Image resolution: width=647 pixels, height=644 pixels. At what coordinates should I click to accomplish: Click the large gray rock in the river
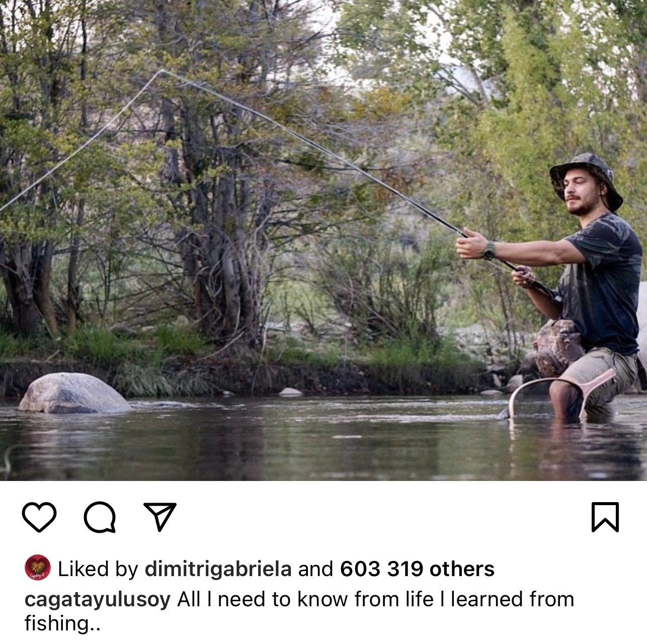point(73,394)
